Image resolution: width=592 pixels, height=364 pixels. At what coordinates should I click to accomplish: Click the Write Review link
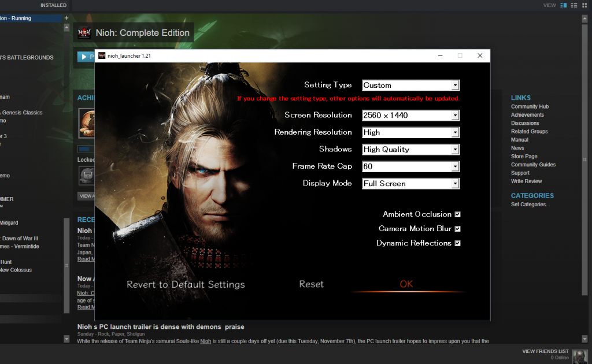coord(526,181)
